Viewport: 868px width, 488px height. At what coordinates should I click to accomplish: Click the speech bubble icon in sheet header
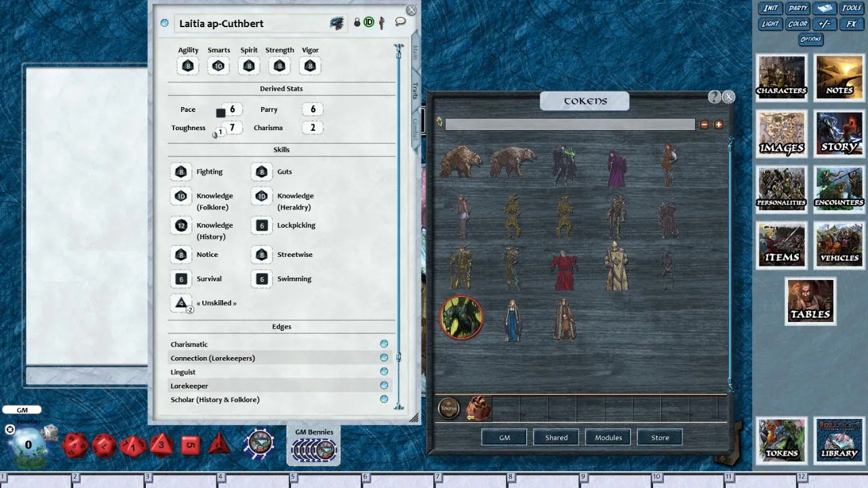click(x=401, y=22)
